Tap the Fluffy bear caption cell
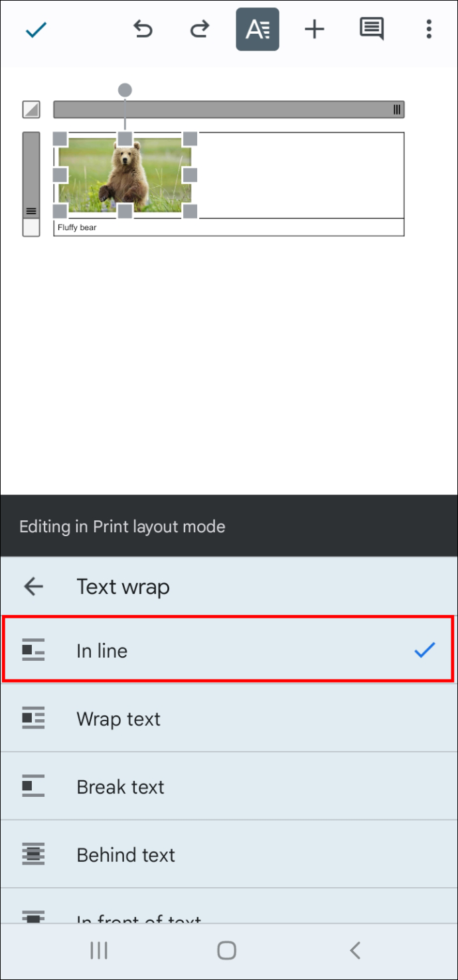The image size is (458, 980). click(x=229, y=228)
